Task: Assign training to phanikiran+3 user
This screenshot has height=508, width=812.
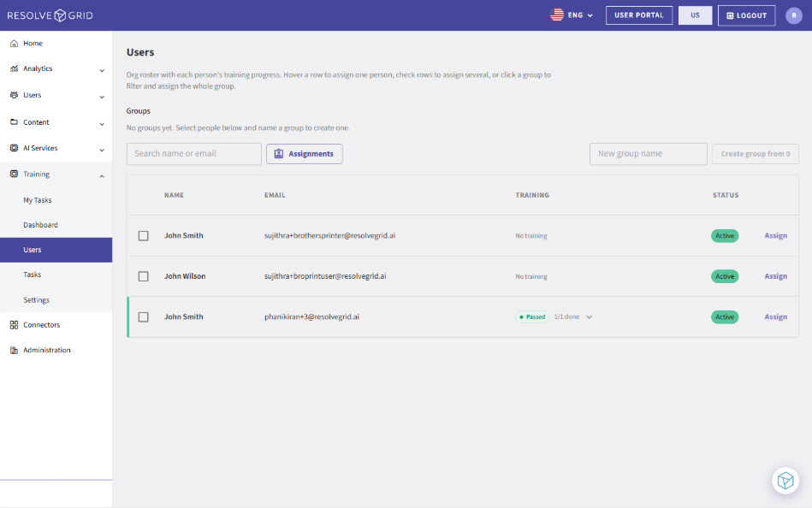Action: (776, 317)
